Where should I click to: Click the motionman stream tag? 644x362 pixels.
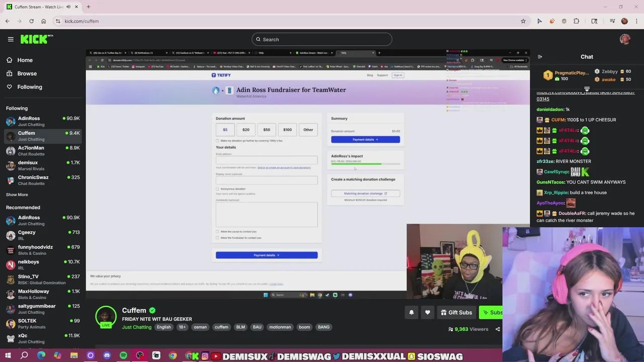[x=280, y=327]
